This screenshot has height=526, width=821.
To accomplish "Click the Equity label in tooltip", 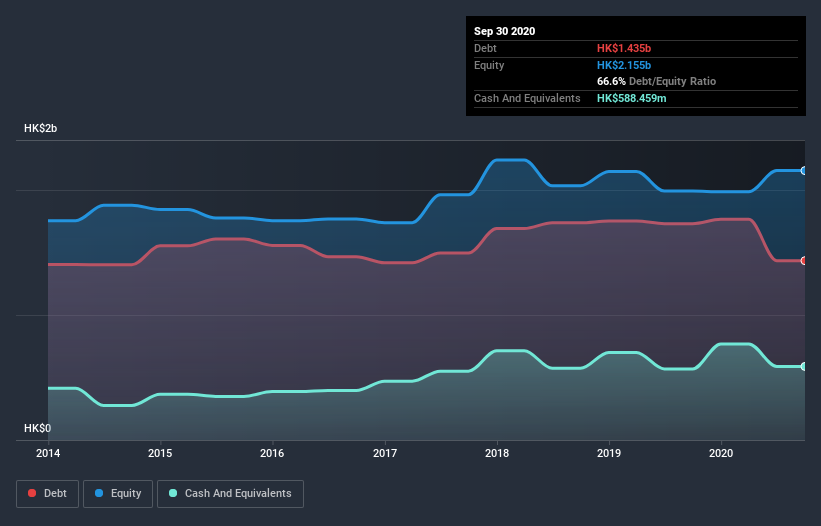I will click(489, 65).
